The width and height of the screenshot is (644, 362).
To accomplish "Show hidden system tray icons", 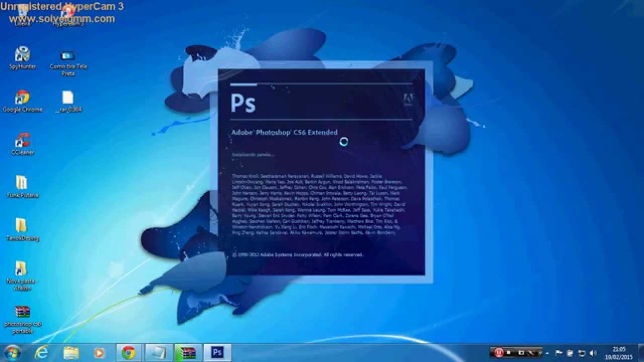I will 548,353.
